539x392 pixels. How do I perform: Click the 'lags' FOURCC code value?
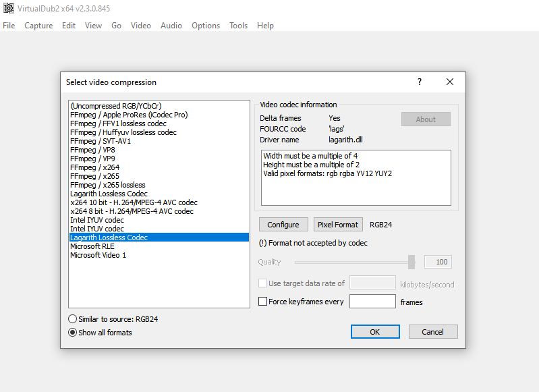(337, 129)
